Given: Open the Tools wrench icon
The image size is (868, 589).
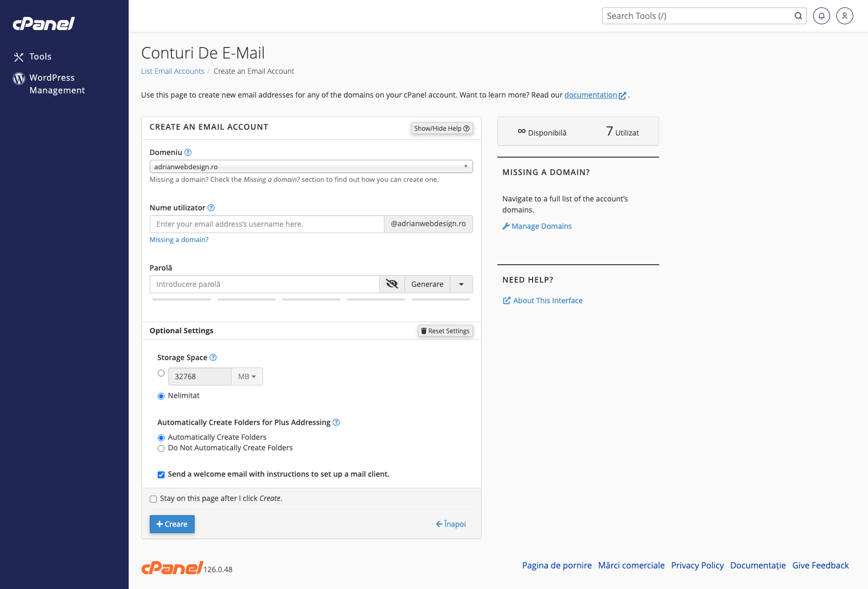Looking at the screenshot, I should (19, 57).
